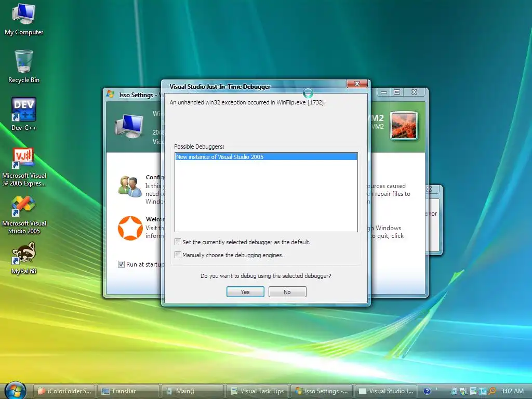The width and height of the screenshot is (532, 399).
Task: Launch MyPal 68 raccoon shortcut
Action: pos(24,258)
